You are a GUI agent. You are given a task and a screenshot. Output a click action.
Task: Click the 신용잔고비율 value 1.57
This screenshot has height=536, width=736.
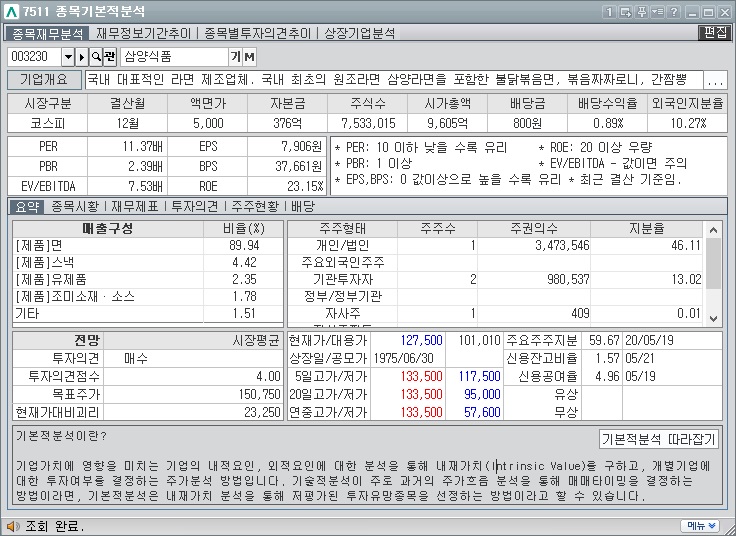[x=607, y=359]
